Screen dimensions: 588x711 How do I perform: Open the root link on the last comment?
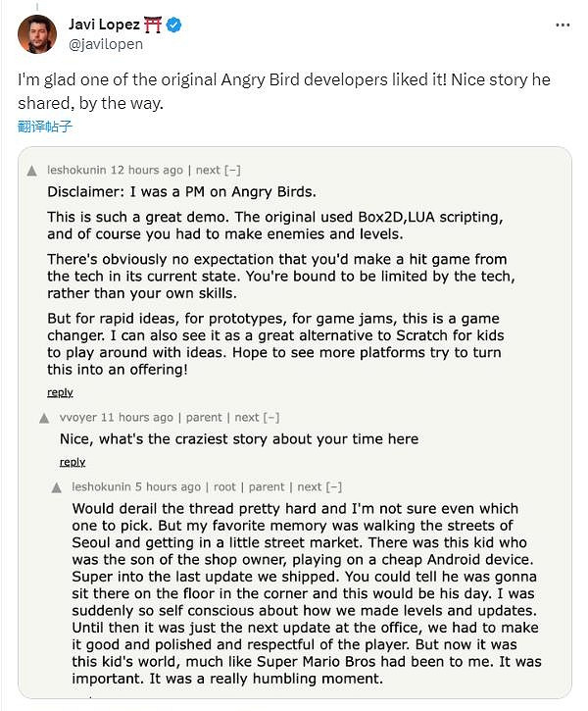coord(225,486)
